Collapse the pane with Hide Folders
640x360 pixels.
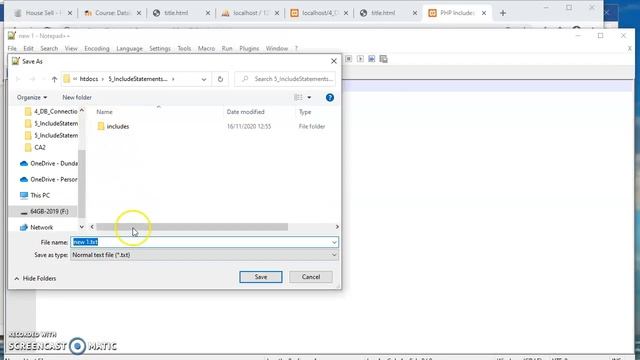point(35,278)
